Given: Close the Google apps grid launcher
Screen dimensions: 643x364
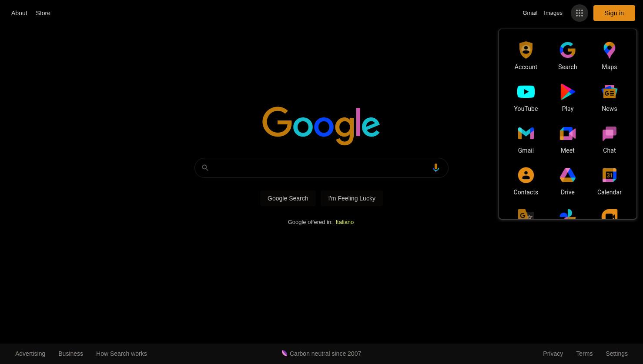Looking at the screenshot, I should coord(579,13).
